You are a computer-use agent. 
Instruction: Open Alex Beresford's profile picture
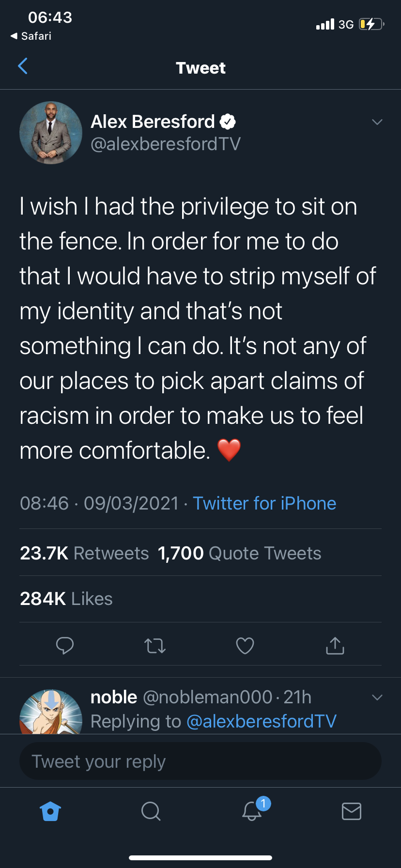51,133
